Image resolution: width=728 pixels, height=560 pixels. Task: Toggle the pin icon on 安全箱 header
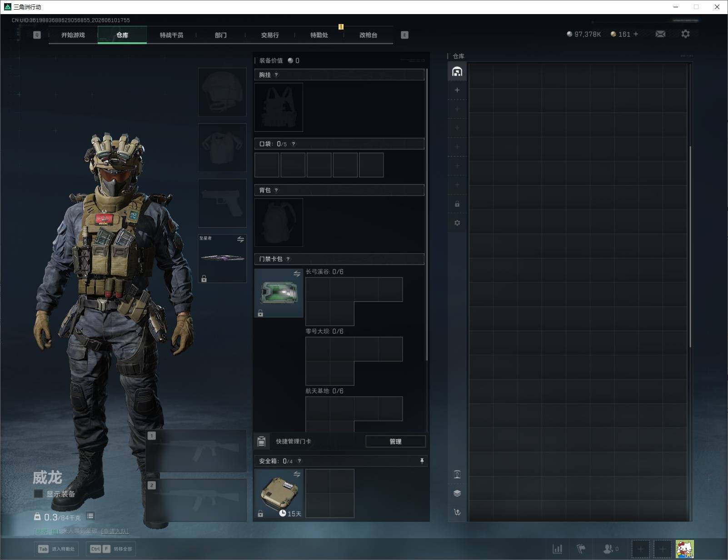coord(422,461)
